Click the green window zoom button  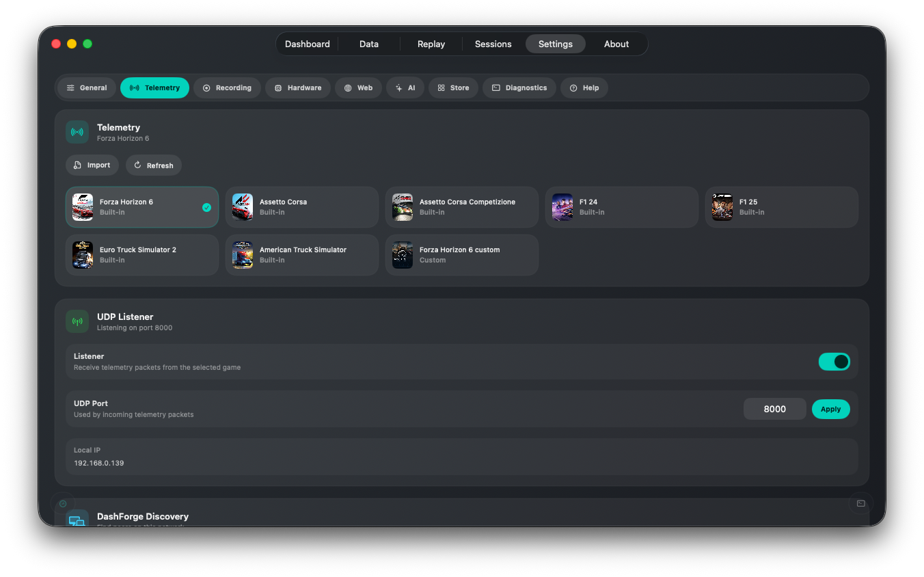[x=87, y=44]
